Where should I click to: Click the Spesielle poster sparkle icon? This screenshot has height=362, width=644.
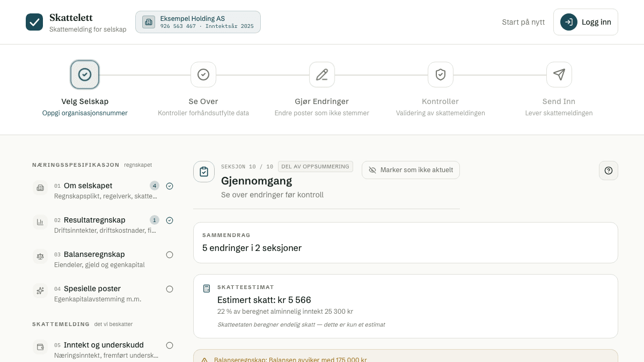40,291
